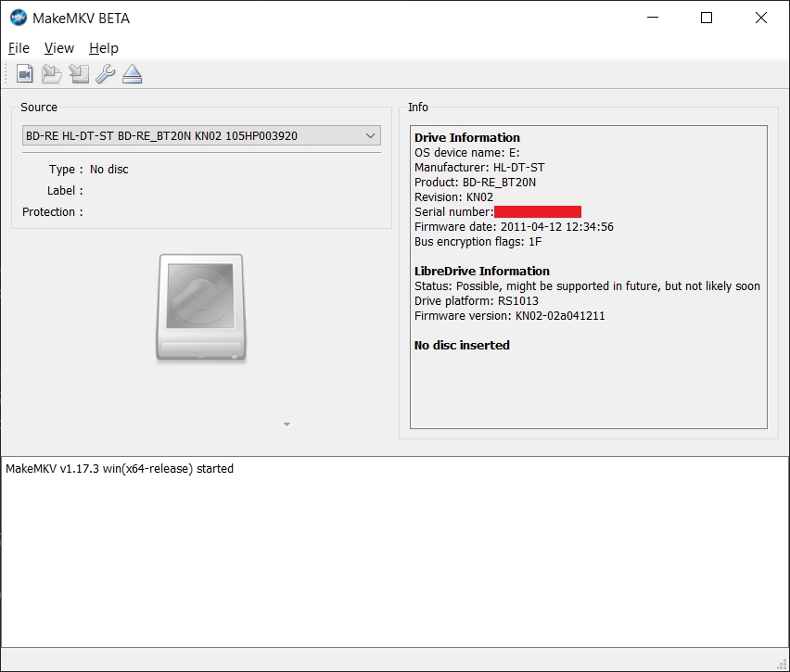Click the 'Serial number:' label
This screenshot has height=672, width=790.
(454, 212)
